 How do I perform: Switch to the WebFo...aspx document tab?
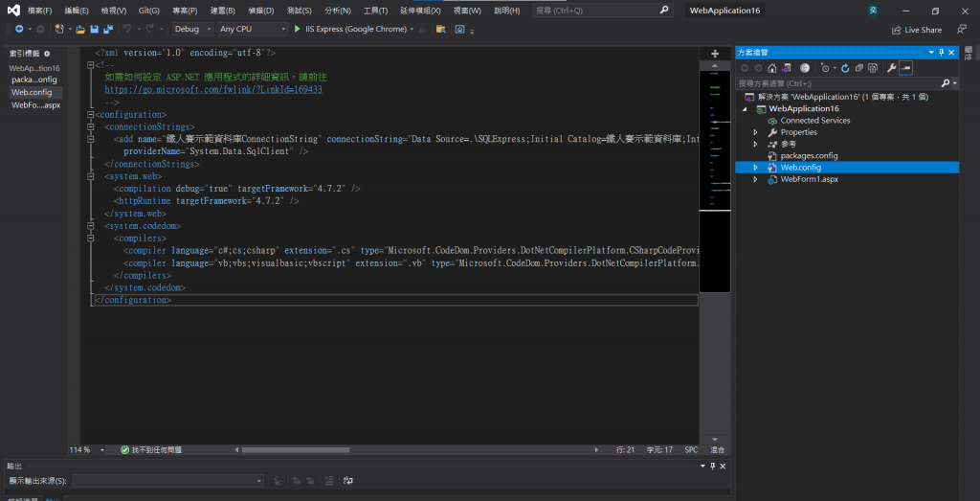point(35,105)
